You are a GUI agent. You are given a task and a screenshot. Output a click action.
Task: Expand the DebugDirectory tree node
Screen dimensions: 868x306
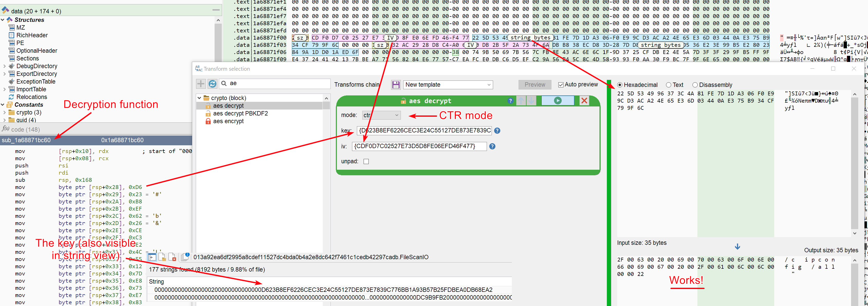coord(4,66)
